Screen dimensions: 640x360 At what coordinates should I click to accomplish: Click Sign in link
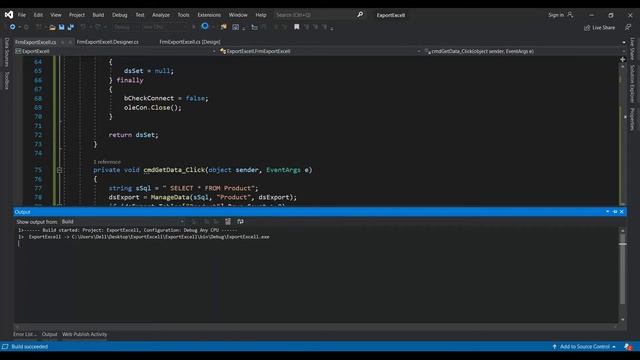pyautogui.click(x=556, y=15)
